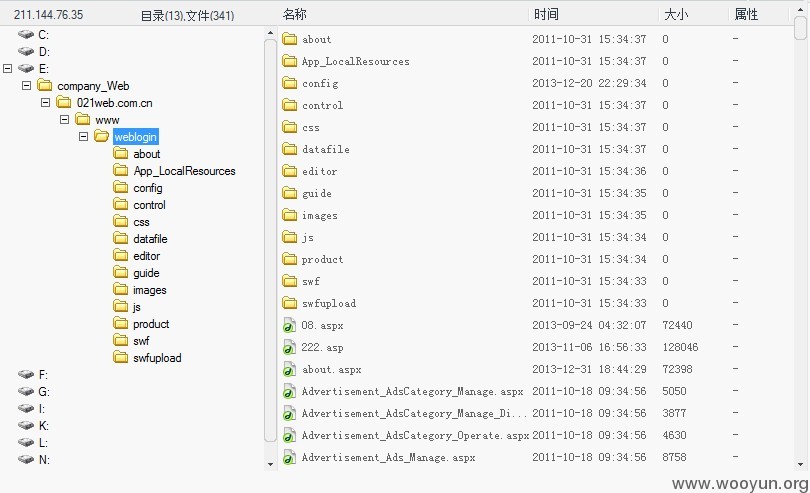This screenshot has width=810, height=493.
Task: Click the about.aspx file icon
Action: pyautogui.click(x=289, y=369)
